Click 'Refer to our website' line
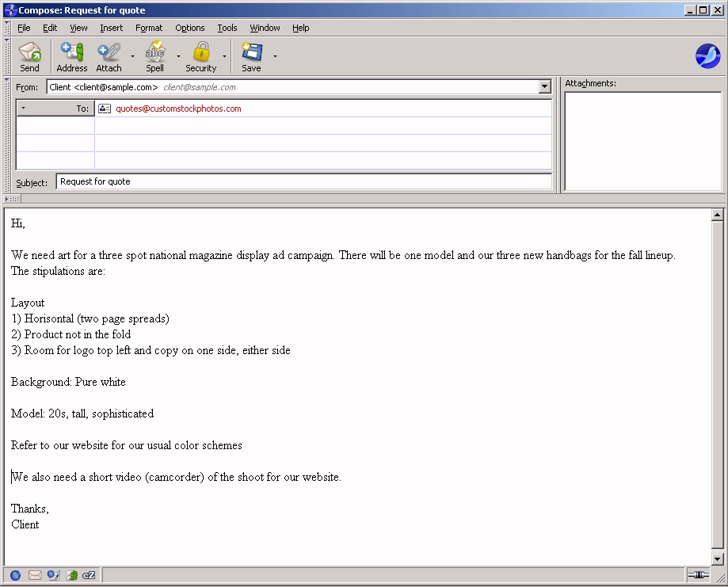Screen dimensions: 728x587 tap(126, 445)
